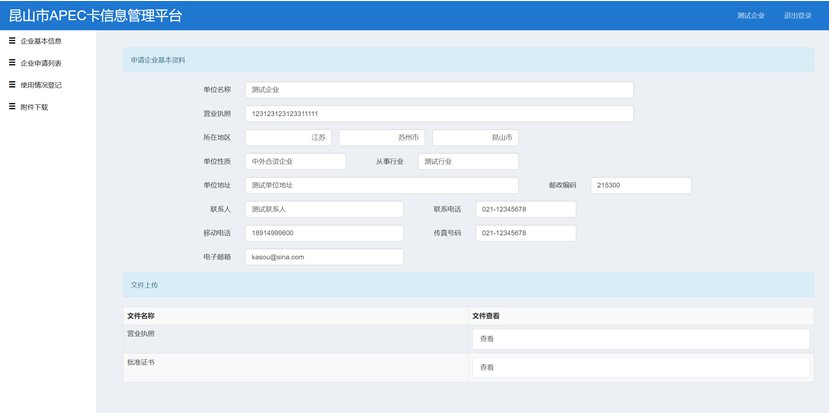Focus the 营业执照 number input field
The height and width of the screenshot is (413, 829).
439,114
